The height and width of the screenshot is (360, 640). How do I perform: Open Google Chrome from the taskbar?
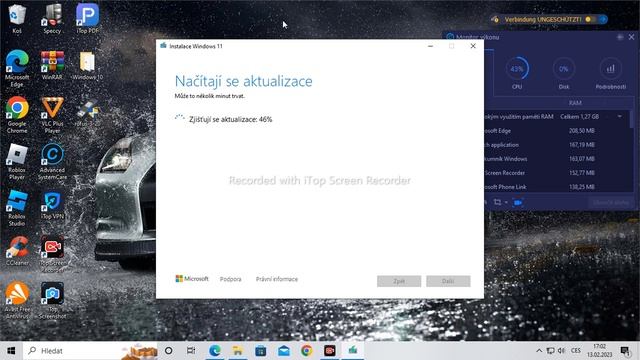click(307, 351)
